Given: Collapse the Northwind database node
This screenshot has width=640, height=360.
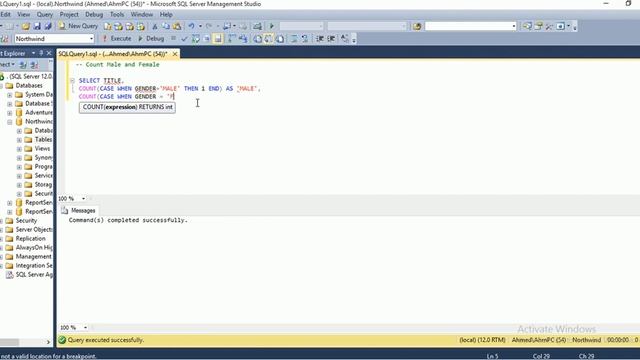Looking at the screenshot, I should click(9, 122).
